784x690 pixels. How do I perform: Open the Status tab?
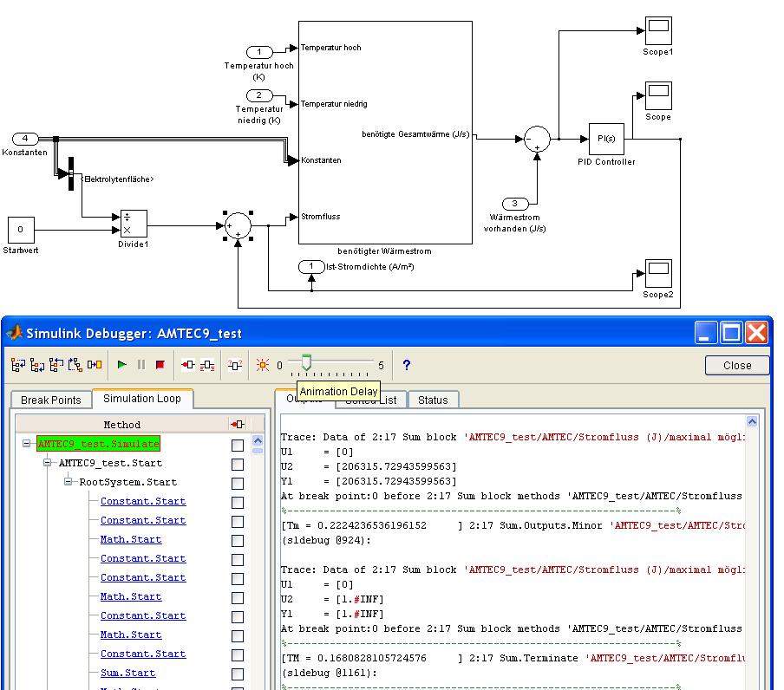pyautogui.click(x=433, y=400)
